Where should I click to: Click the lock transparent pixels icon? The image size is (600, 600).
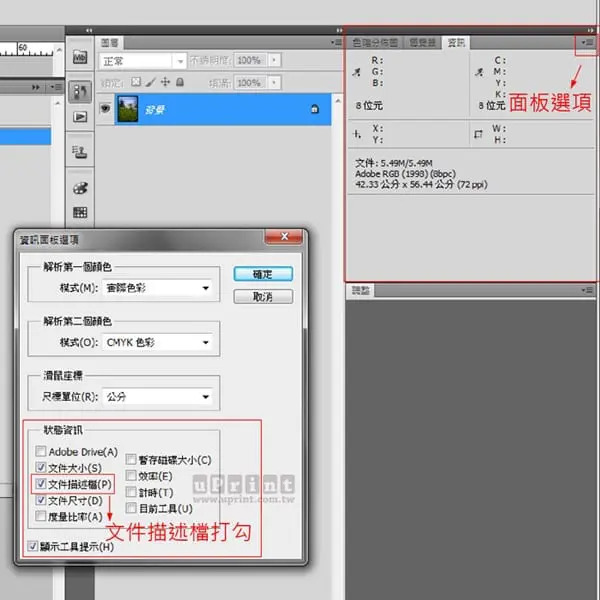coord(136,82)
